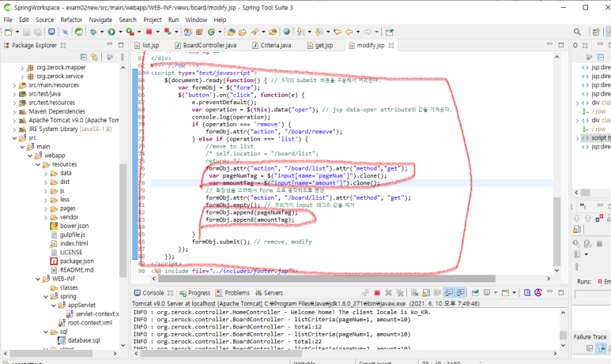
Task: Click Collapse All in Package Explorer
Action: point(83,57)
